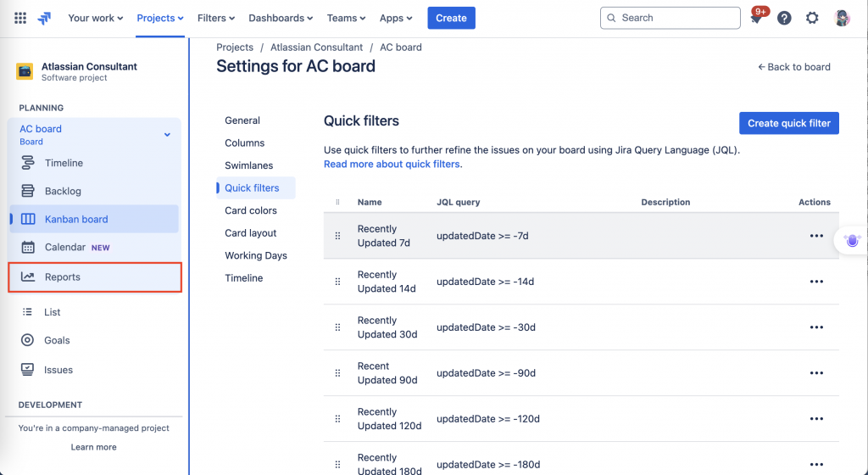Expand the Your work dropdown
Viewport: 868px width, 475px height.
95,18
